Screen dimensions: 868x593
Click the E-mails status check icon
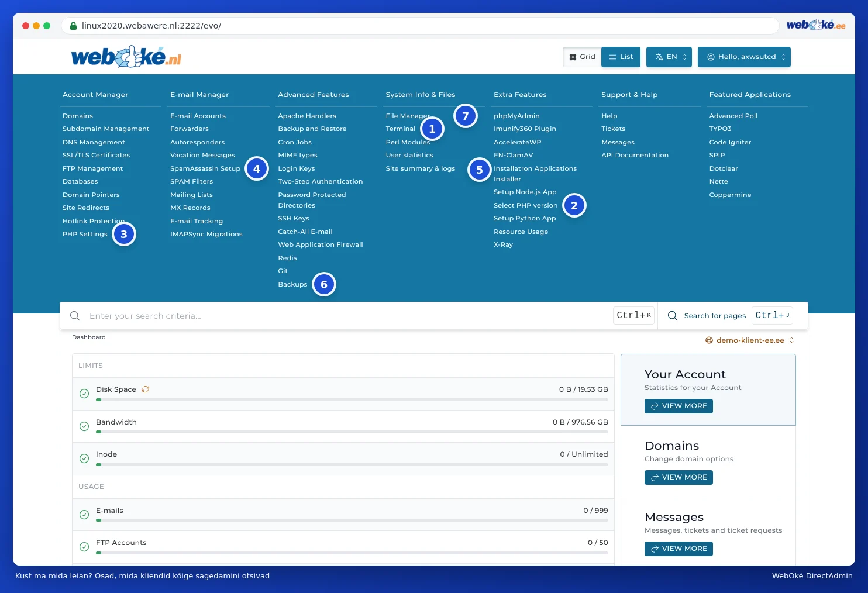point(84,515)
